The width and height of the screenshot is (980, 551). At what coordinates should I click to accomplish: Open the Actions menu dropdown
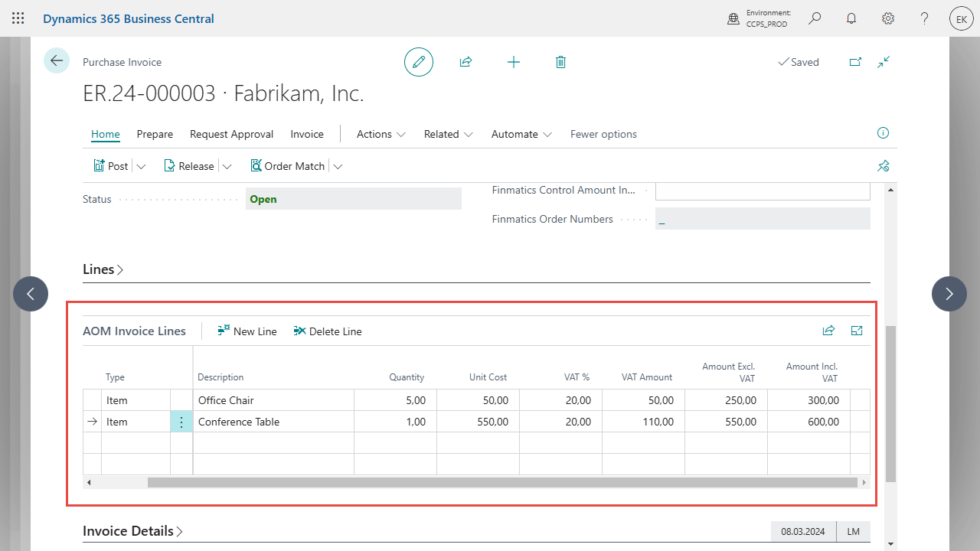coord(381,134)
